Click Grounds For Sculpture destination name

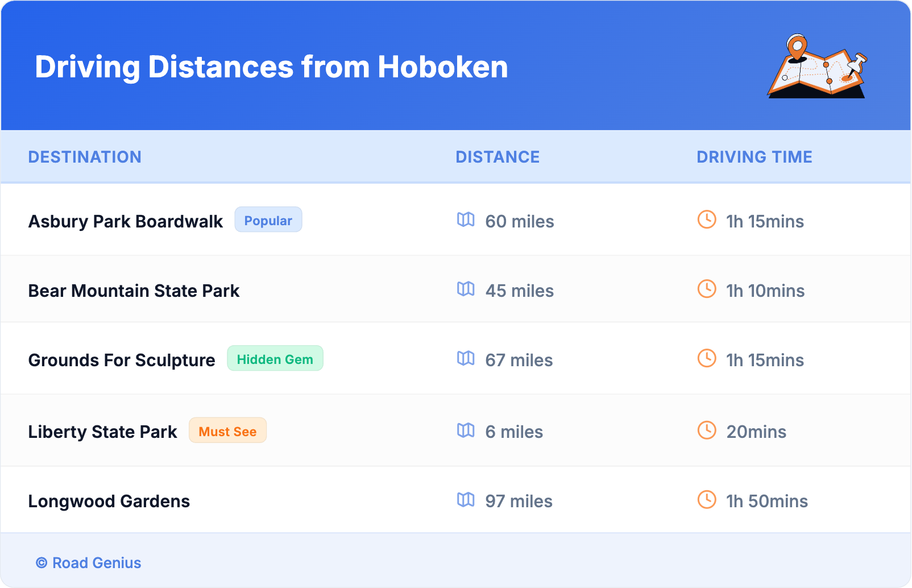pos(122,360)
